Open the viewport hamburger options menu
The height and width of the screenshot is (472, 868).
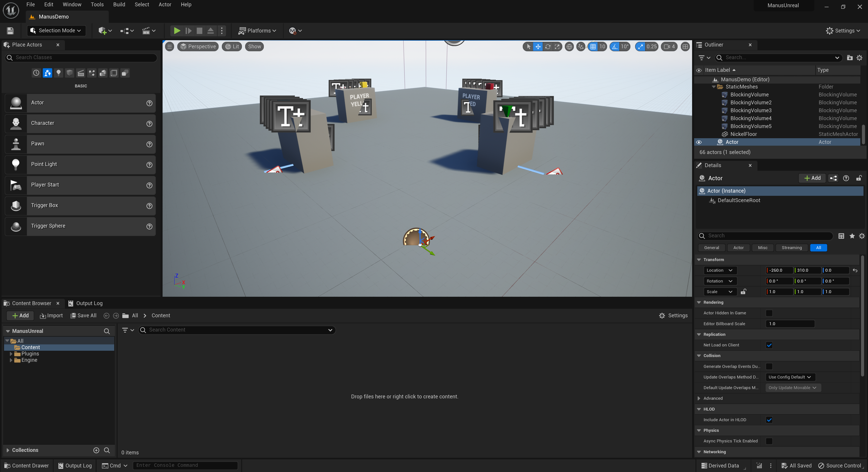[170, 47]
